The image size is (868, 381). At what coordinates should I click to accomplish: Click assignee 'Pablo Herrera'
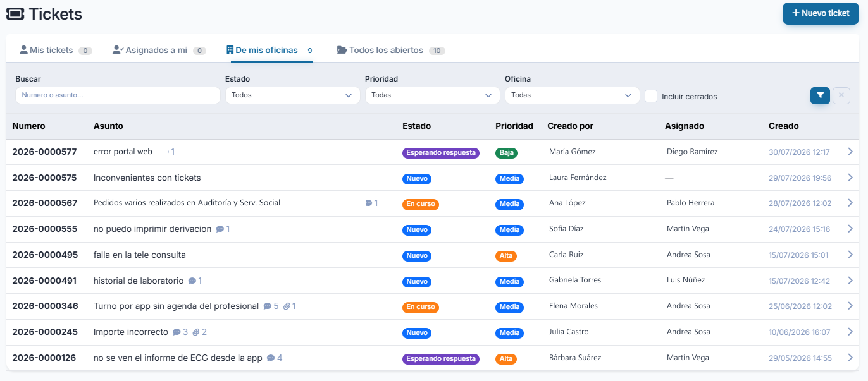pyautogui.click(x=690, y=203)
